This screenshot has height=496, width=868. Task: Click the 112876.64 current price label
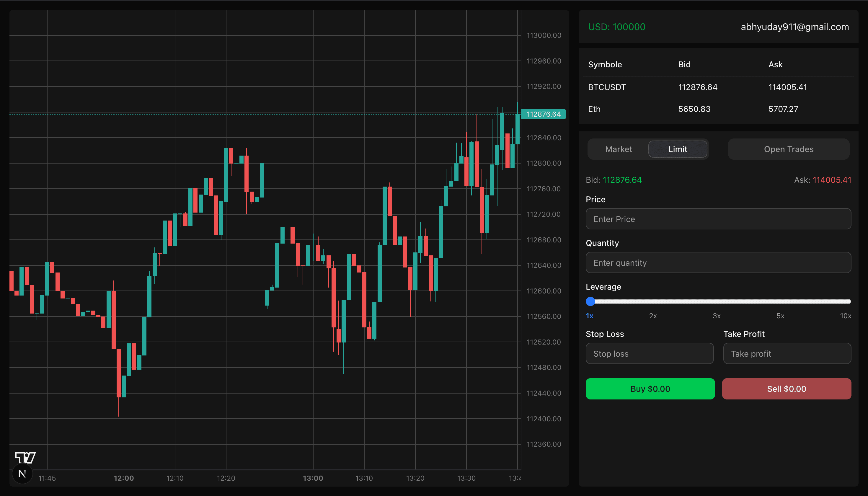[x=543, y=114]
